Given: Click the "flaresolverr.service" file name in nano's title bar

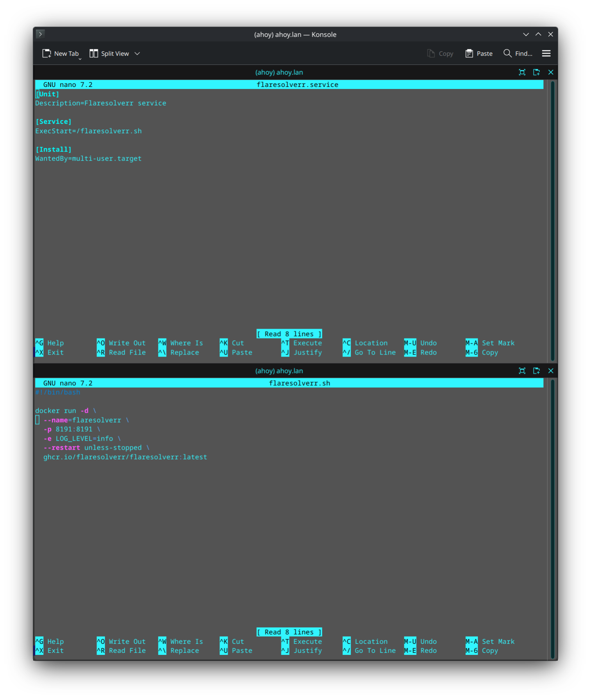Looking at the screenshot, I should click(297, 85).
